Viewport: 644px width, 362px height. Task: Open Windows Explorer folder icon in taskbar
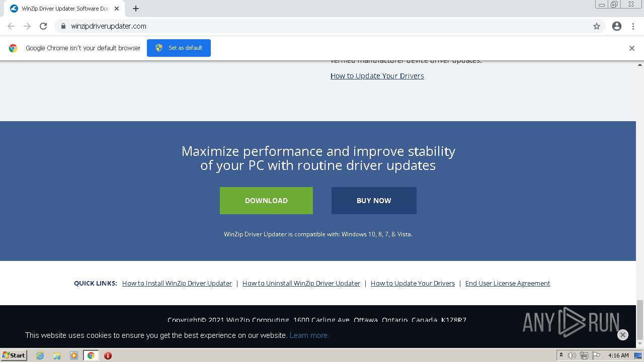pos(57,355)
